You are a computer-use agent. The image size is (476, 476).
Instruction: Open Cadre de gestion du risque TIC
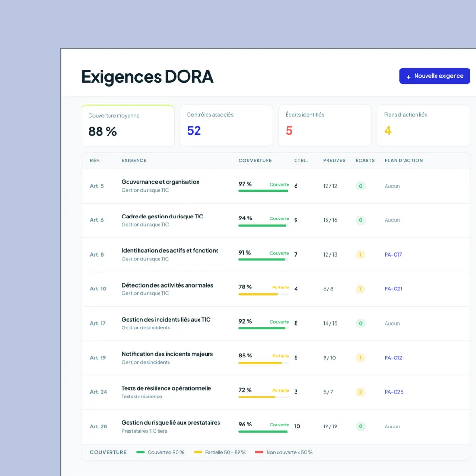click(162, 217)
